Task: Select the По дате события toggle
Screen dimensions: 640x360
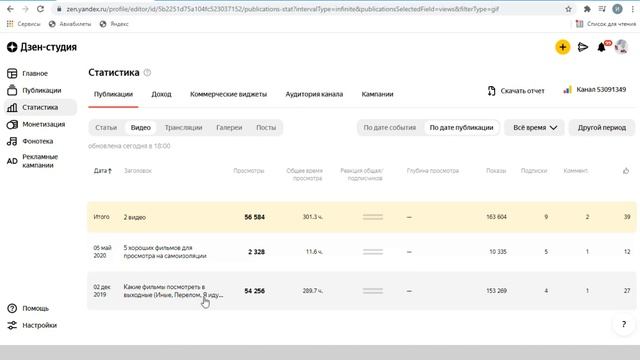Action: [389, 128]
